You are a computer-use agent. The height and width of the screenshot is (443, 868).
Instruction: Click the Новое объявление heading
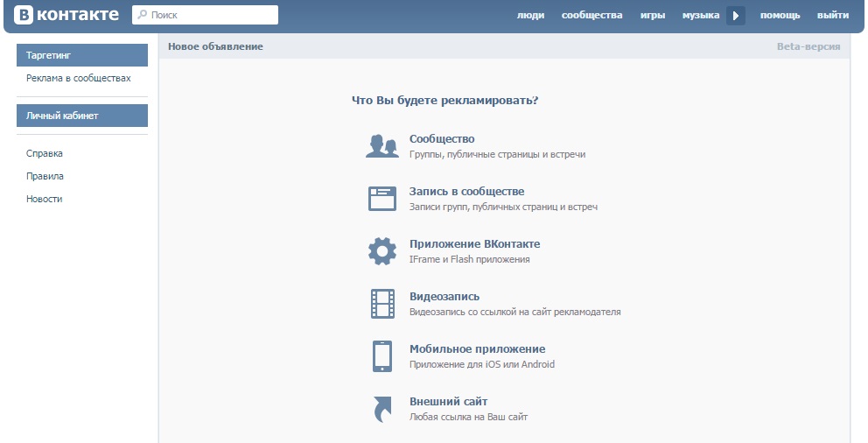(215, 46)
